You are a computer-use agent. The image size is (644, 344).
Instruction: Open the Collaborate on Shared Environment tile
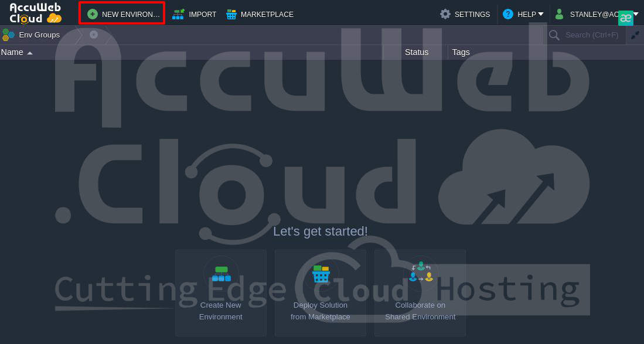[420, 292]
